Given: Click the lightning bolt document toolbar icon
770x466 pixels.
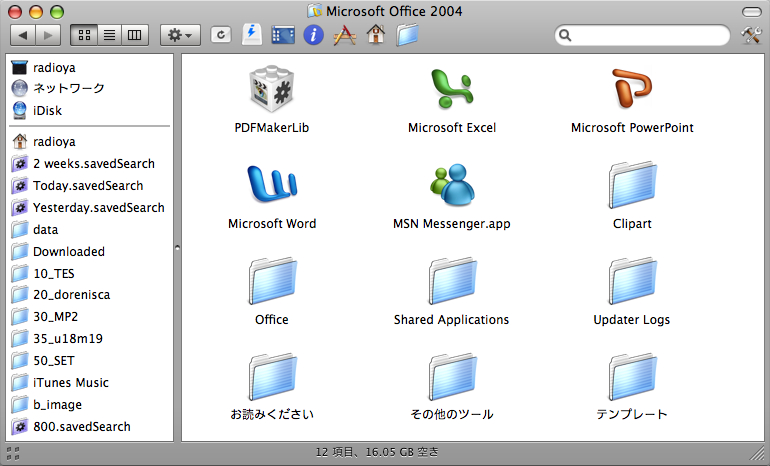Looking at the screenshot, I should click(252, 35).
